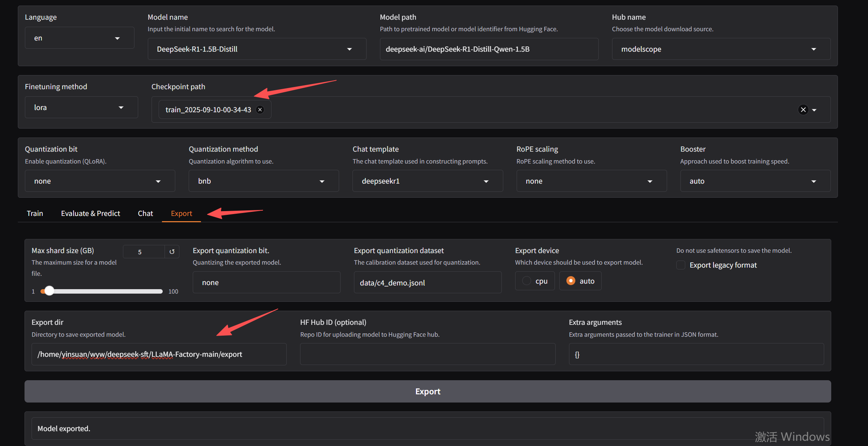Select the Export tab
The height and width of the screenshot is (446, 868).
point(181,213)
